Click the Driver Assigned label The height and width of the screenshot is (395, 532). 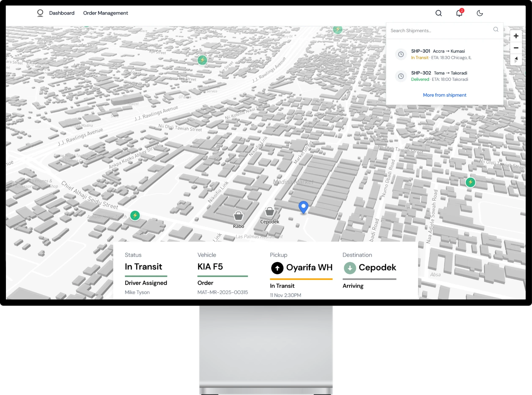click(x=146, y=283)
